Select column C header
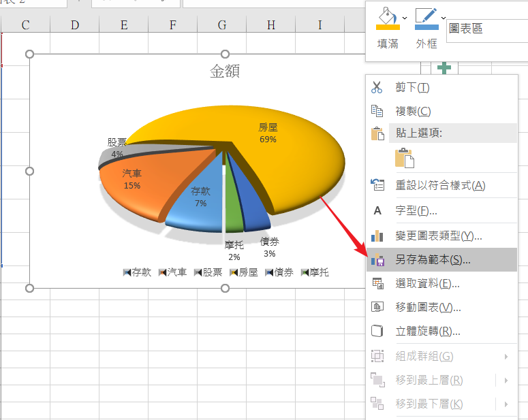The height and width of the screenshot is (420, 528). pos(26,25)
